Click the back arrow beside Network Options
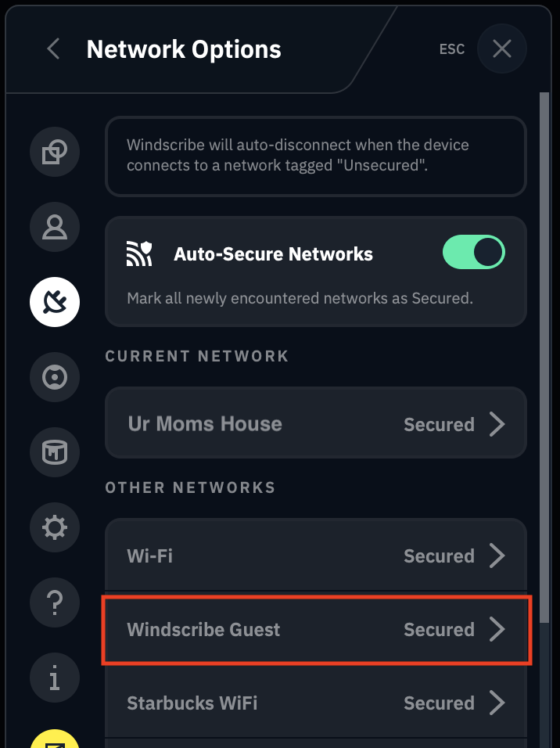Image resolution: width=560 pixels, height=748 pixels. [x=52, y=49]
